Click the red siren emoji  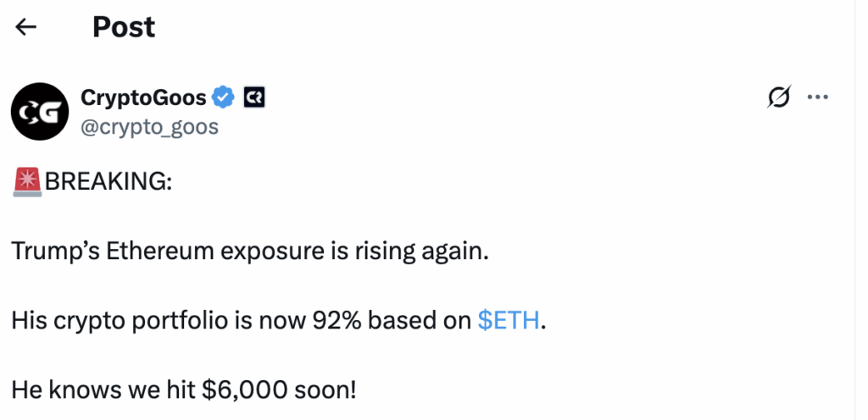pyautogui.click(x=27, y=182)
